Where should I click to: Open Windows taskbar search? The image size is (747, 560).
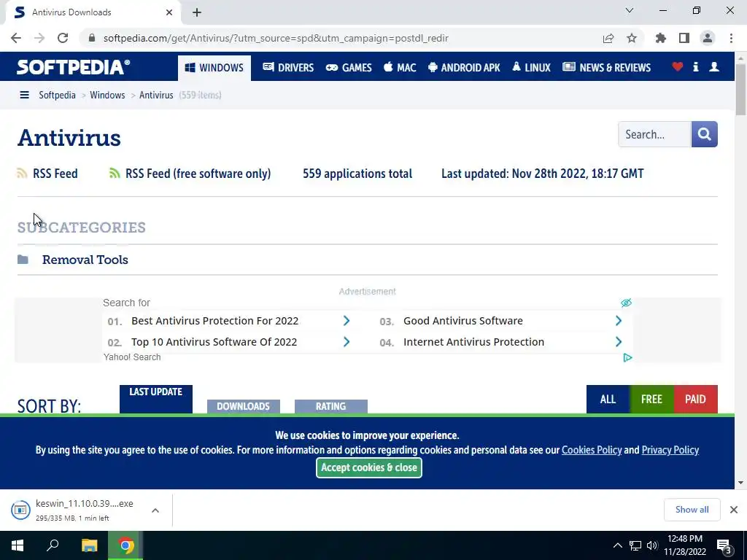pyautogui.click(x=53, y=545)
